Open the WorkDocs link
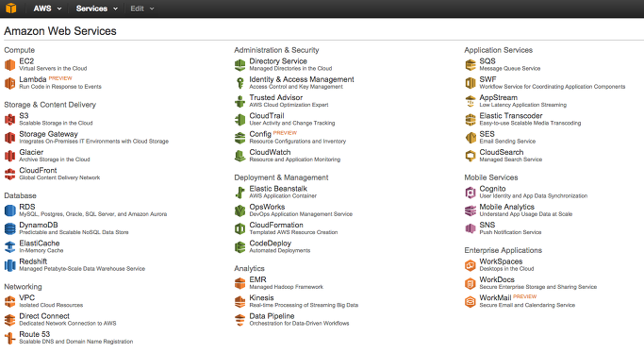Image resolution: width=644 pixels, height=353 pixels. tap(497, 279)
